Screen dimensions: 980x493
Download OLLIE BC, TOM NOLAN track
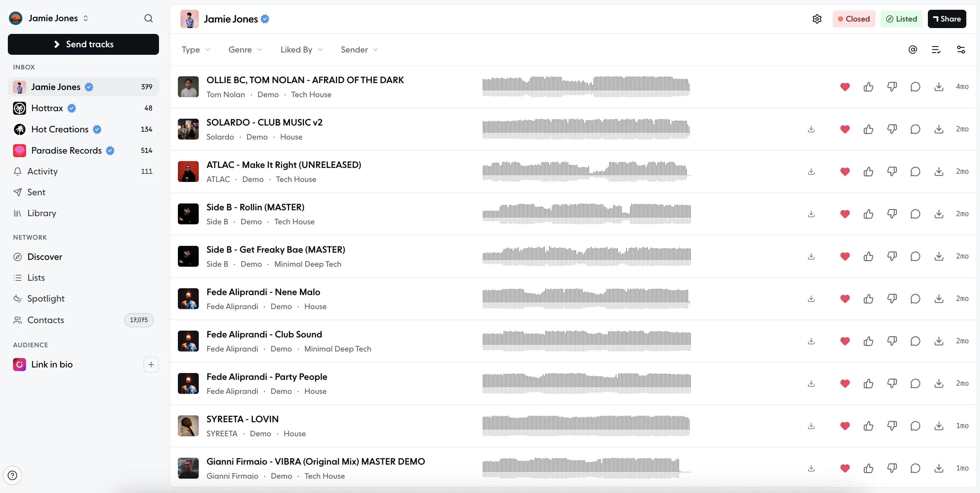click(x=939, y=87)
